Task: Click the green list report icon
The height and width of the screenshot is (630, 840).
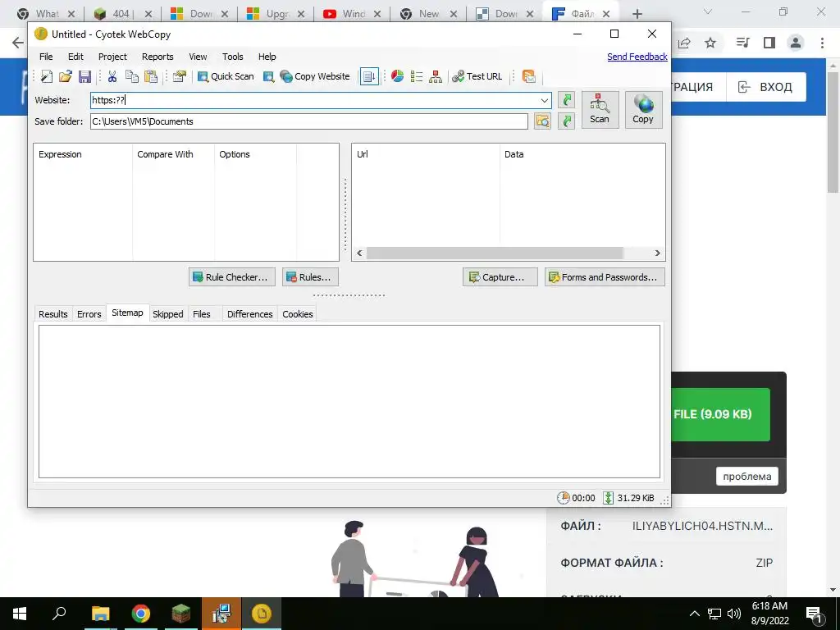Action: [x=417, y=76]
